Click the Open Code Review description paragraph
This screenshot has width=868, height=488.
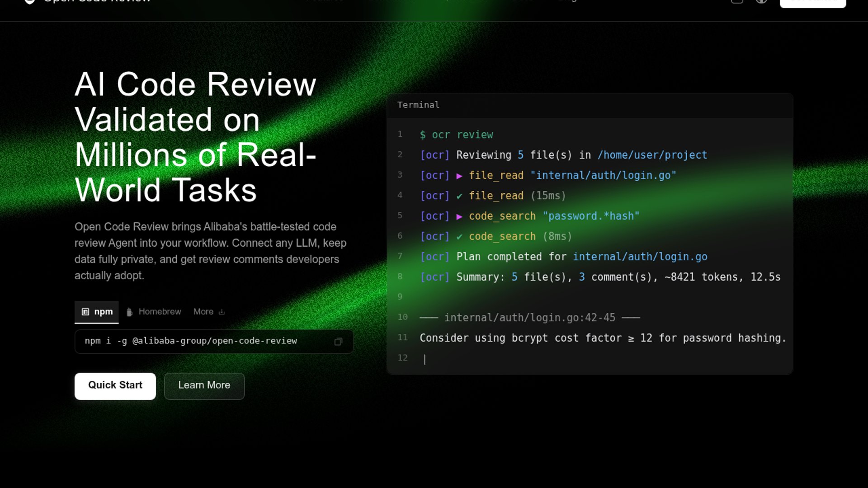coord(211,251)
